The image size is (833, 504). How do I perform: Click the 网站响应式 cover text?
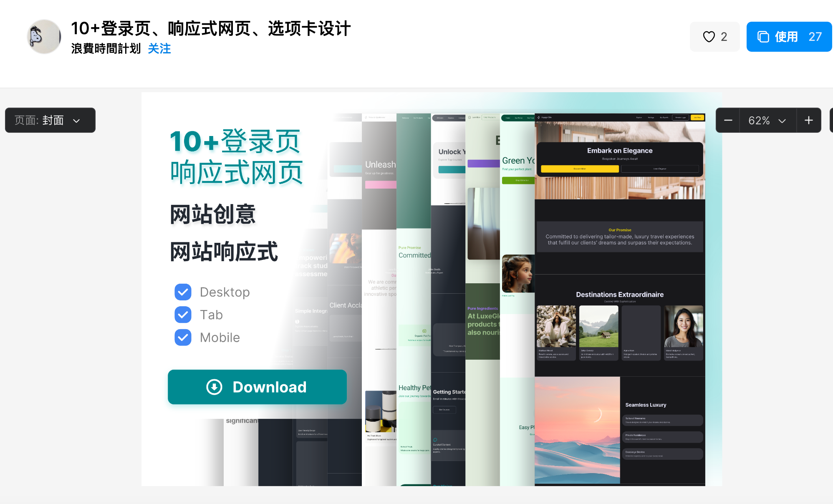[x=224, y=252]
